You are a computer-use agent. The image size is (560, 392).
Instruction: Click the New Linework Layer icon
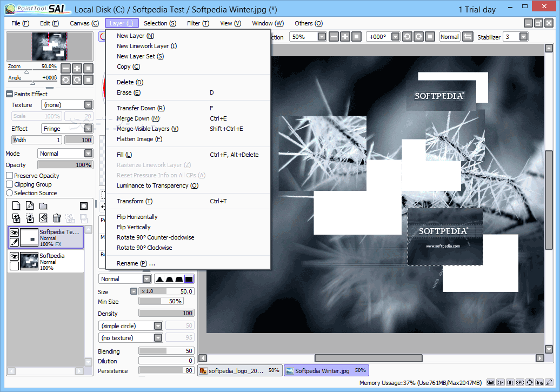point(30,205)
